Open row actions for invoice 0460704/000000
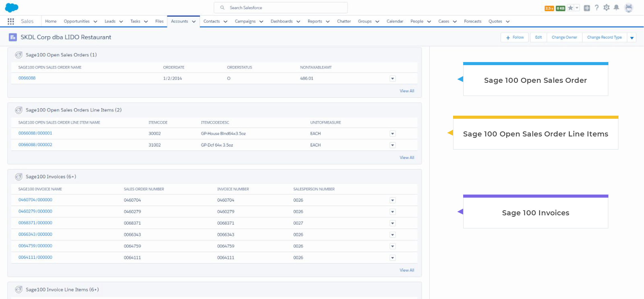644x299 pixels. tap(392, 200)
